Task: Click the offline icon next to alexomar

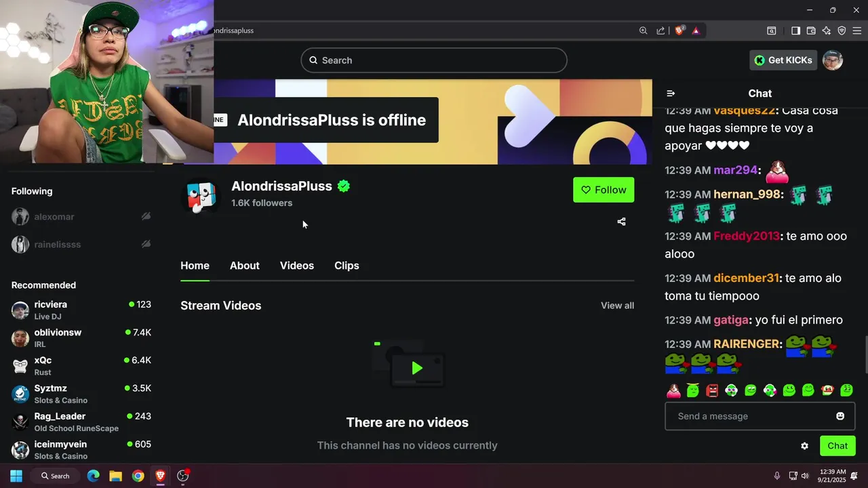Action: pos(146,216)
